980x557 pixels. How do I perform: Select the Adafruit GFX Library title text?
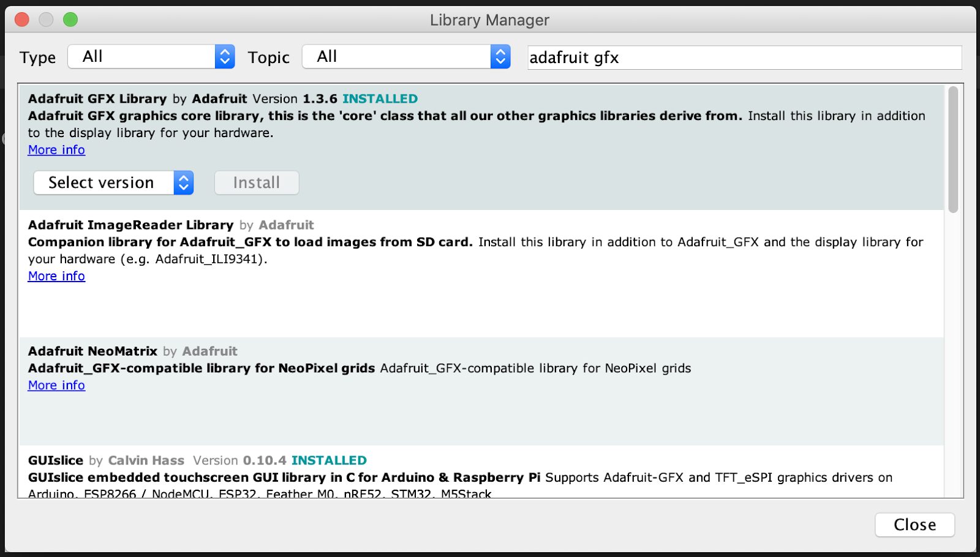point(97,99)
